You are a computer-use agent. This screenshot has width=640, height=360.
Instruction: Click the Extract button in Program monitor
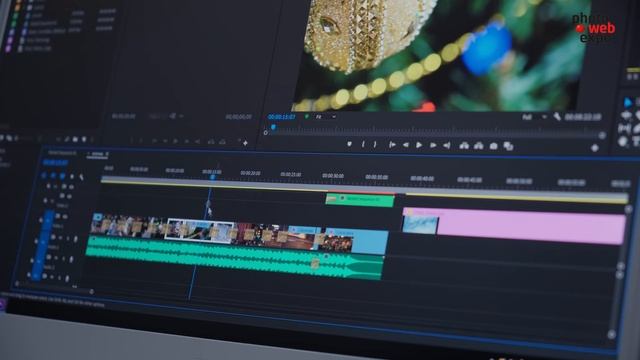point(478,146)
